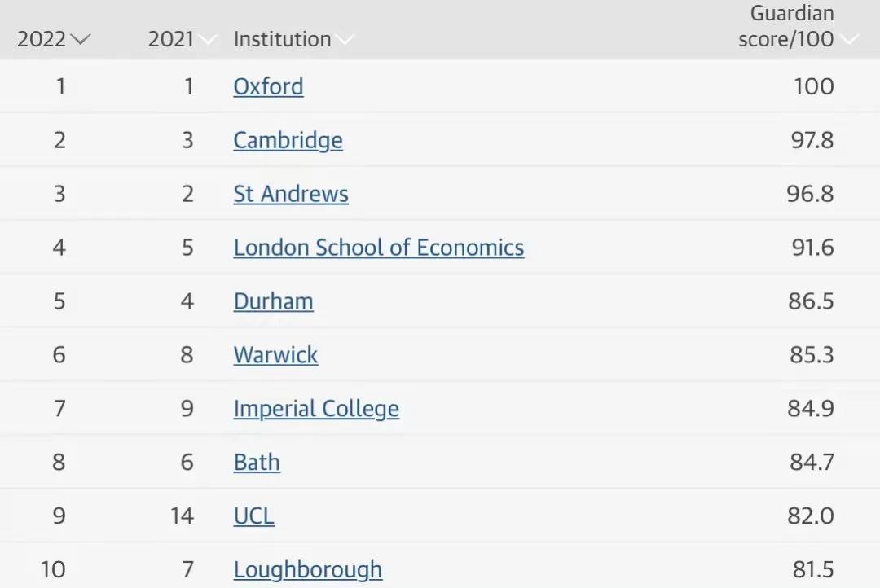Sort by the Institution column chevron
Screen dimensions: 880x588
pos(344,40)
